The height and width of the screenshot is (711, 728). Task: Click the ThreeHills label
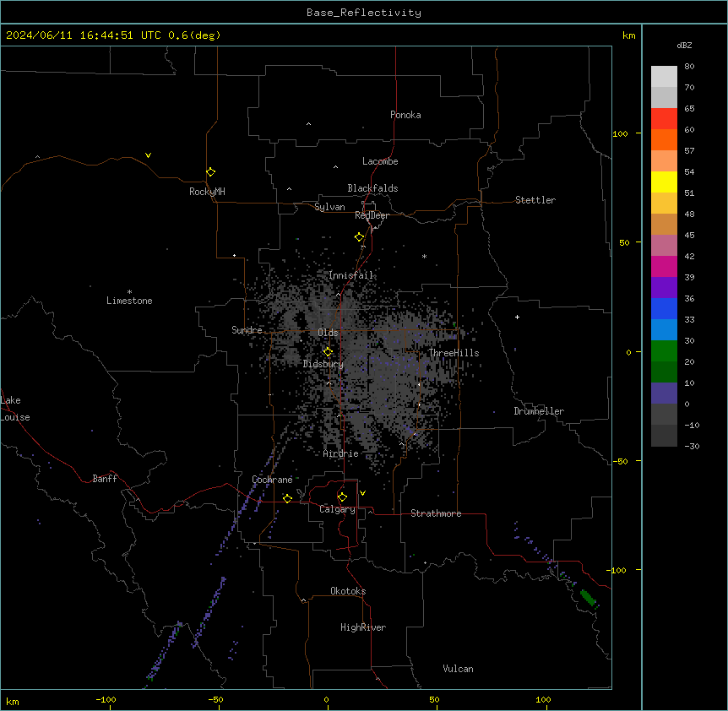point(454,353)
